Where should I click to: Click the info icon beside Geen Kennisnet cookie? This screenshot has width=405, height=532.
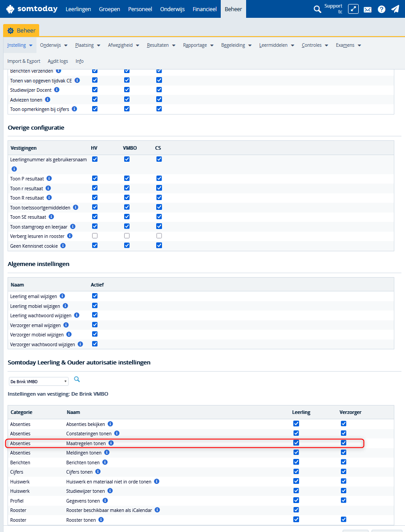(x=63, y=246)
